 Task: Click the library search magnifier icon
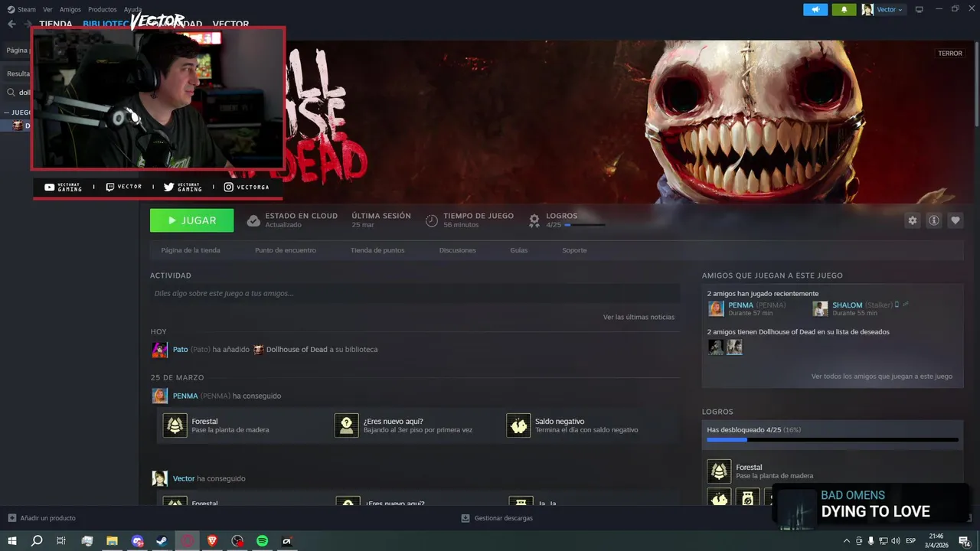pyautogui.click(x=11, y=93)
